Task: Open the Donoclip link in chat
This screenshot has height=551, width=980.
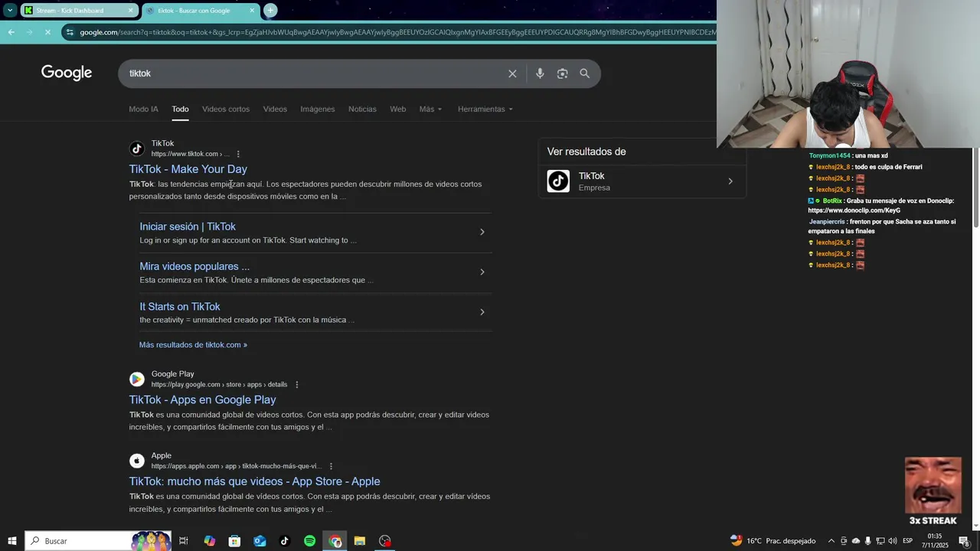Action: point(854,210)
